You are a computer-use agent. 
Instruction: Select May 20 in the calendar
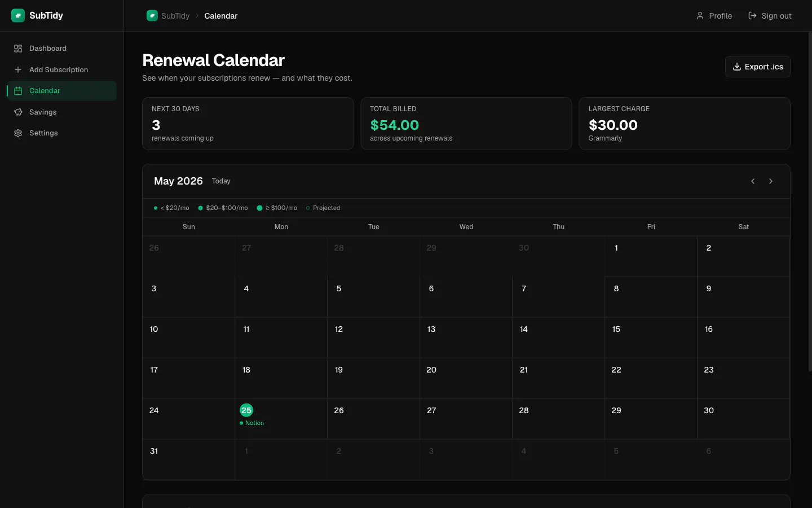pyautogui.click(x=466, y=378)
